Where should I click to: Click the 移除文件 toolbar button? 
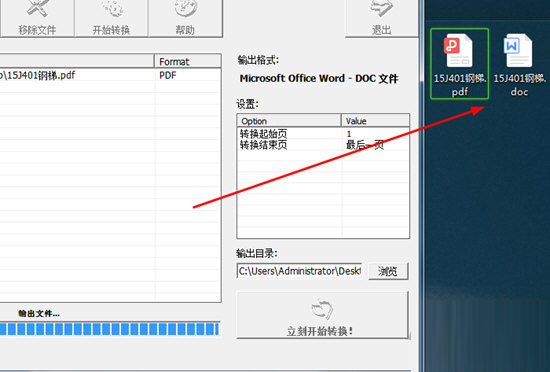37,18
